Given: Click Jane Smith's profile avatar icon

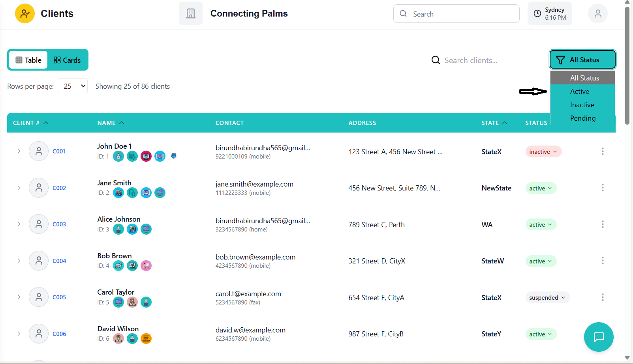Looking at the screenshot, I should click(x=39, y=188).
